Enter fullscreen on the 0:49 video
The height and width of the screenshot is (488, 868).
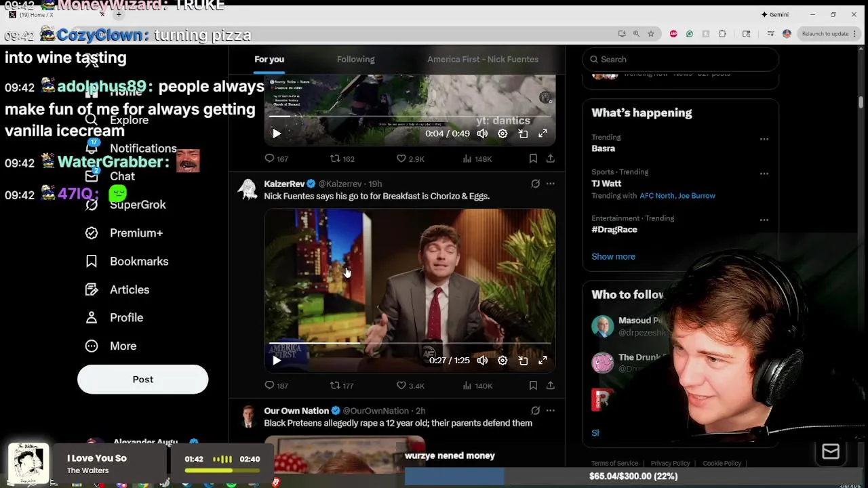(x=542, y=134)
